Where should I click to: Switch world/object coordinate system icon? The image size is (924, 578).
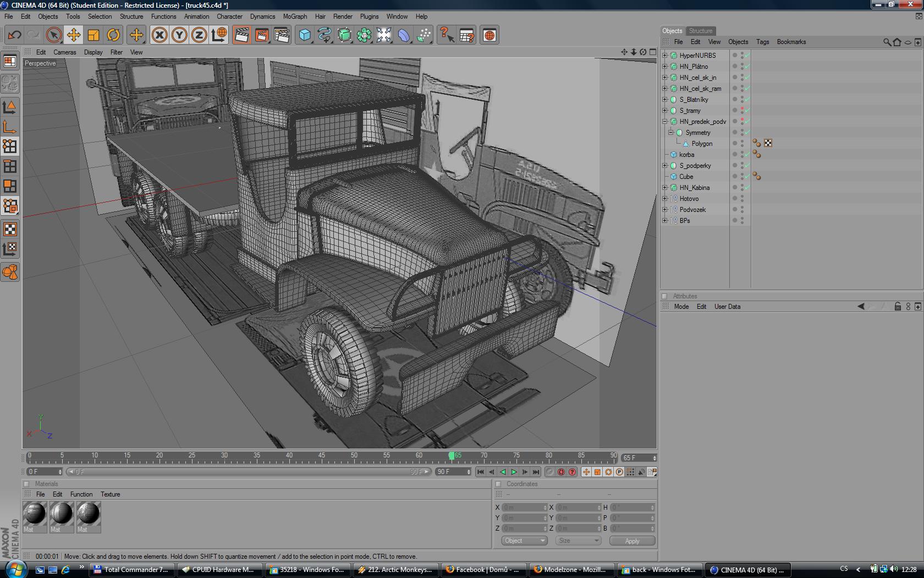[219, 35]
